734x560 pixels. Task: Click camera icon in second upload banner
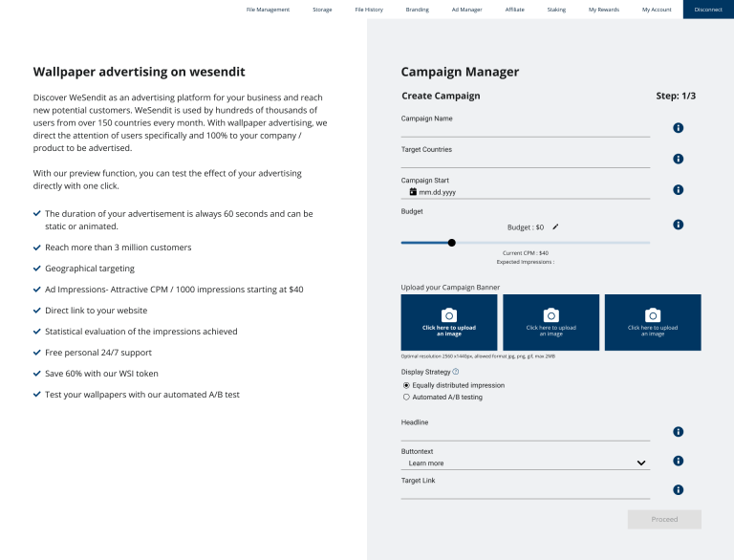coord(550,315)
